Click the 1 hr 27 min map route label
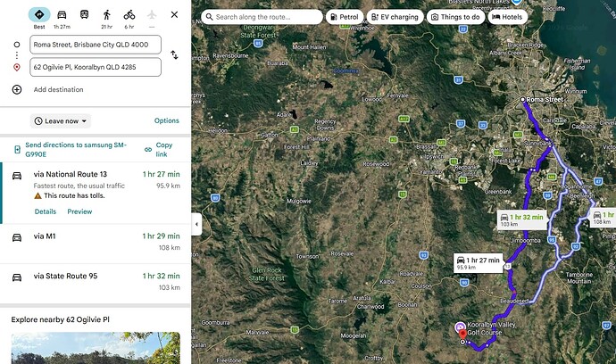This screenshot has height=364, width=616. click(479, 262)
